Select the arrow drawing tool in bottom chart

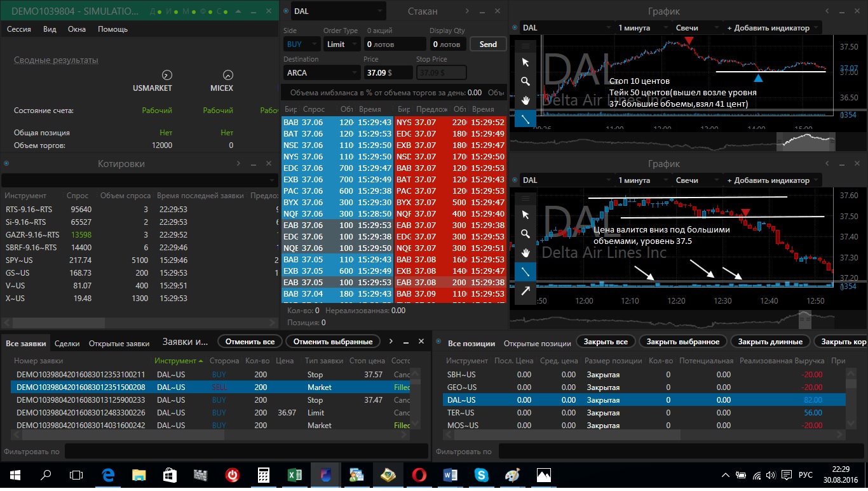(x=526, y=291)
